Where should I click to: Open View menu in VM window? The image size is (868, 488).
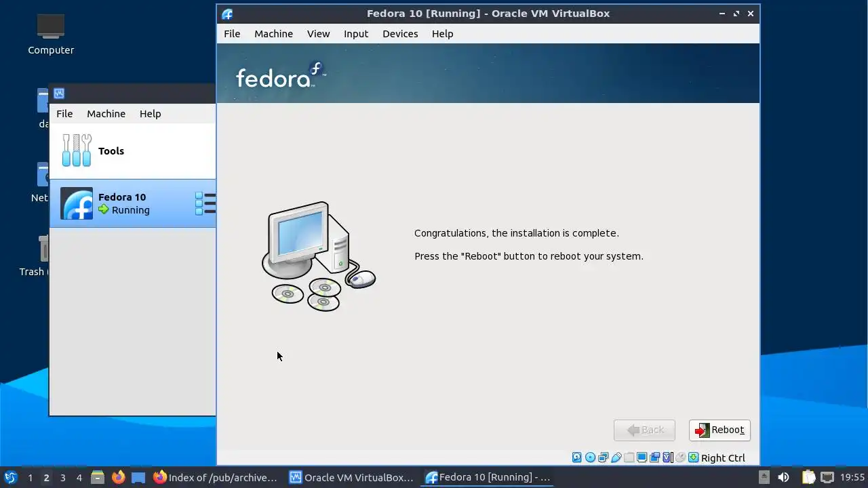(318, 34)
